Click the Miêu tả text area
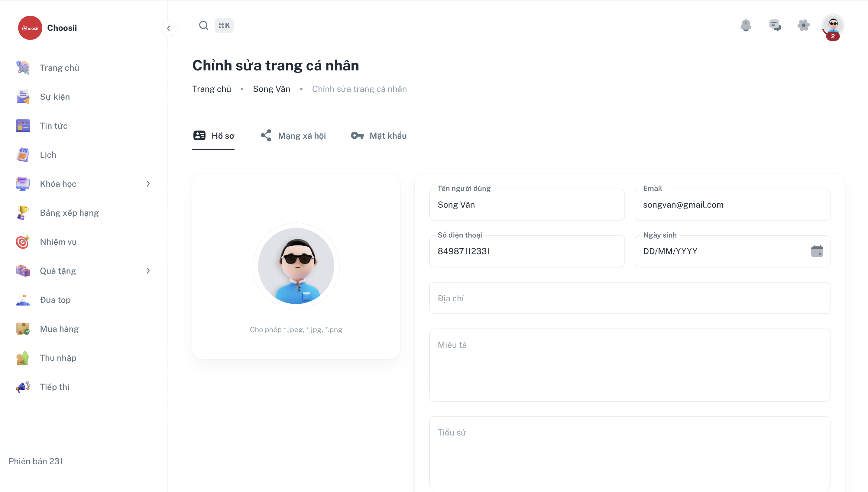Viewport: 868px width, 492px height. click(x=629, y=365)
